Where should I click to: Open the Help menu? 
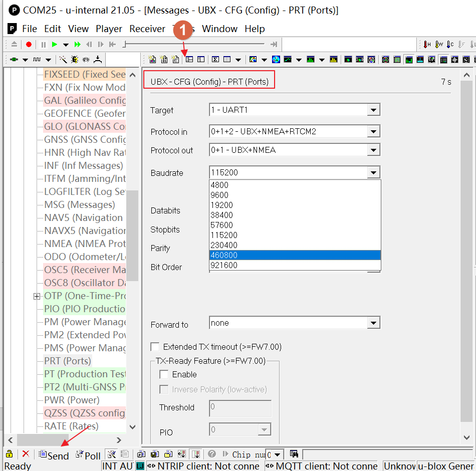(x=255, y=29)
